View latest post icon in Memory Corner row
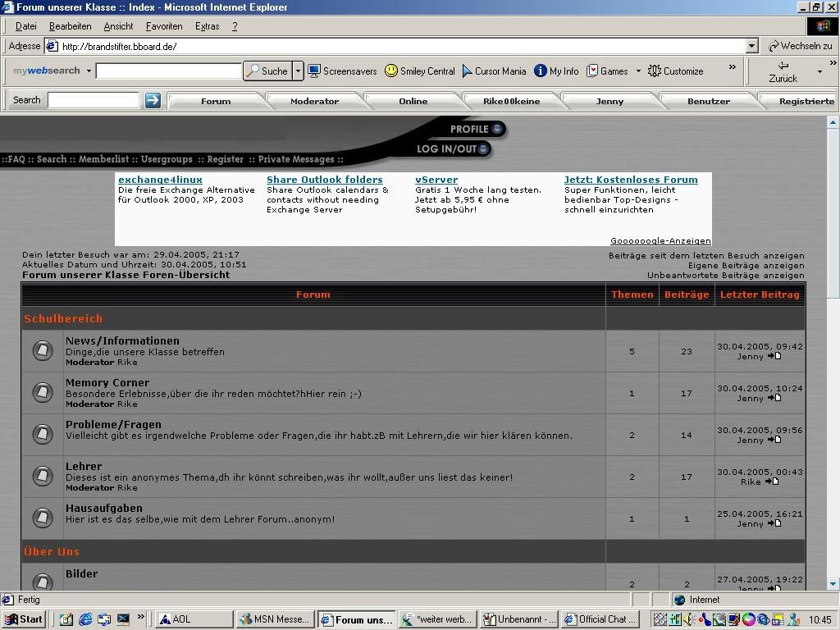Screen dimensions: 840x630 [x=774, y=398]
